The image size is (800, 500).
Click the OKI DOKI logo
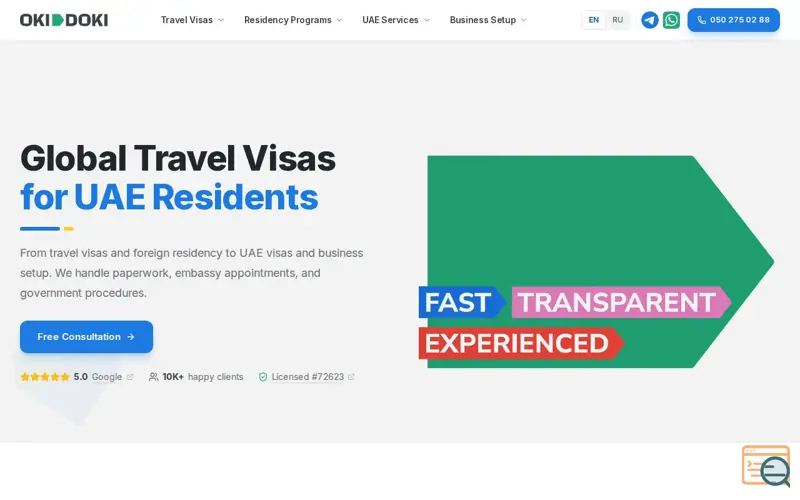click(64, 20)
